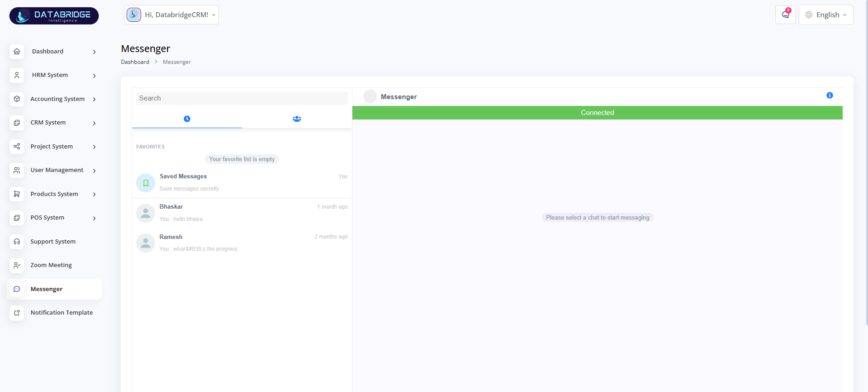The width and height of the screenshot is (868, 392).
Task: Click the Messenger breadcrumb text
Action: pyautogui.click(x=177, y=62)
